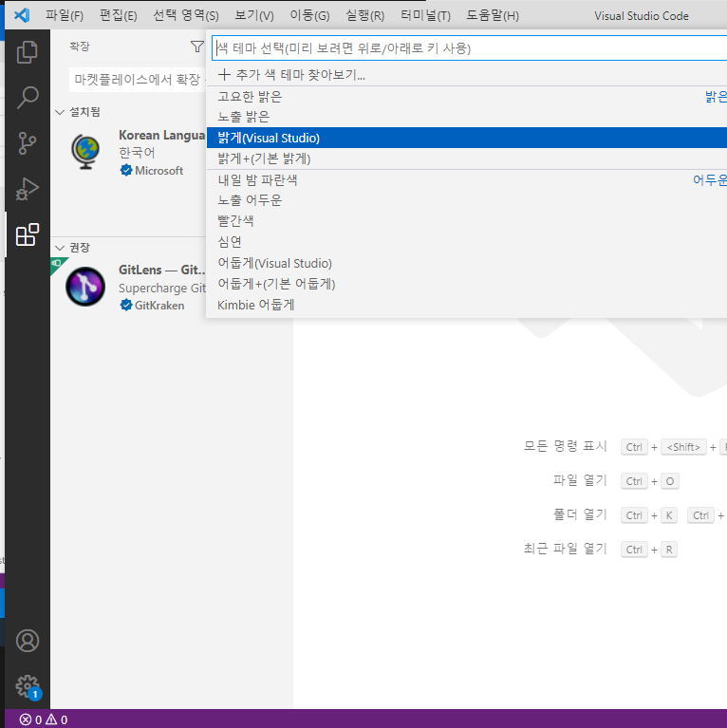This screenshot has height=728, width=727.
Task: Click the color theme search input
Action: coord(470,48)
